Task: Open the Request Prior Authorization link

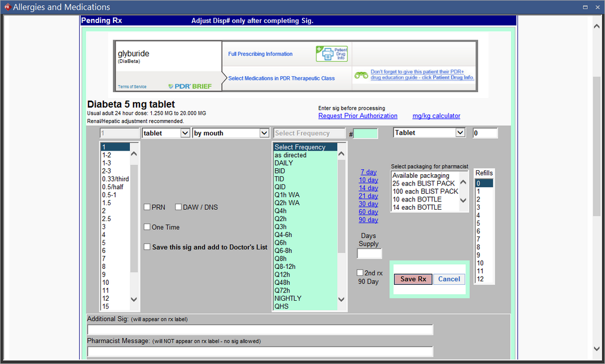Action: 357,116
